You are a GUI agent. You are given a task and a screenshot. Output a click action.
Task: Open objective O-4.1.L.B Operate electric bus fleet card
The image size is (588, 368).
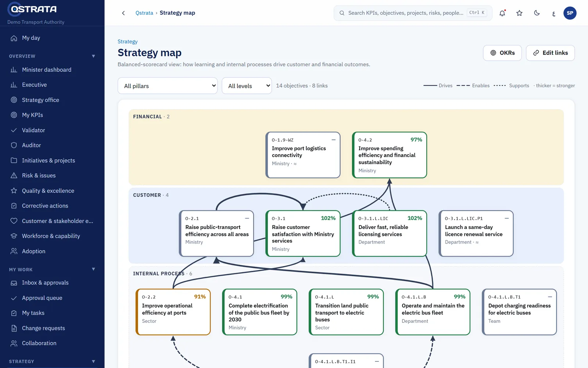[433, 312]
